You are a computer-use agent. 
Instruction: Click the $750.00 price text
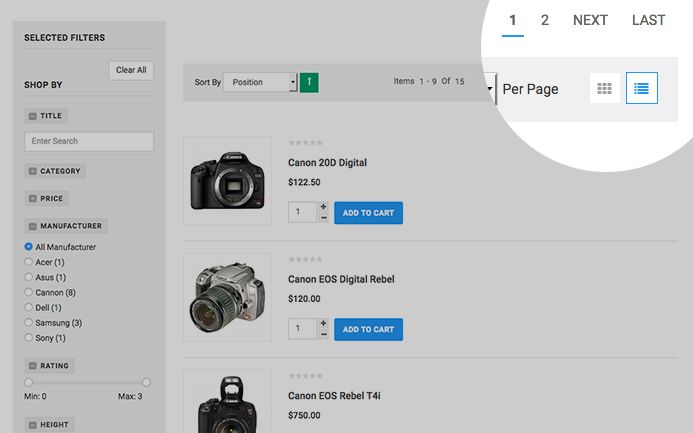click(x=304, y=415)
